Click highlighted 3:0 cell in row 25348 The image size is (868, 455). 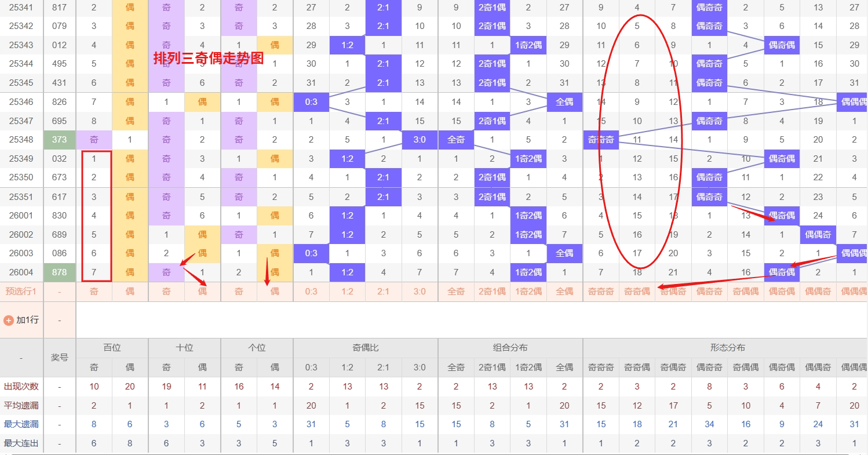coord(420,140)
